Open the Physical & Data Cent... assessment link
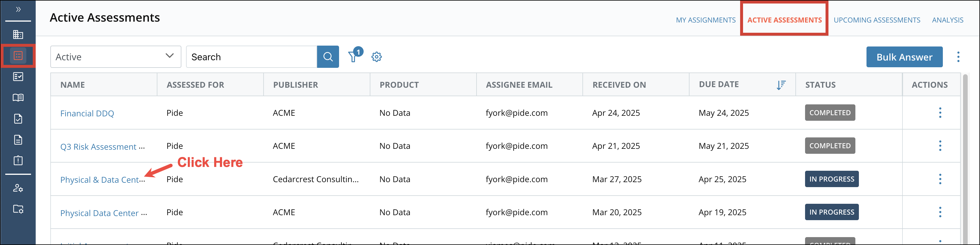Screen dimensions: 980x245 (x=102, y=180)
